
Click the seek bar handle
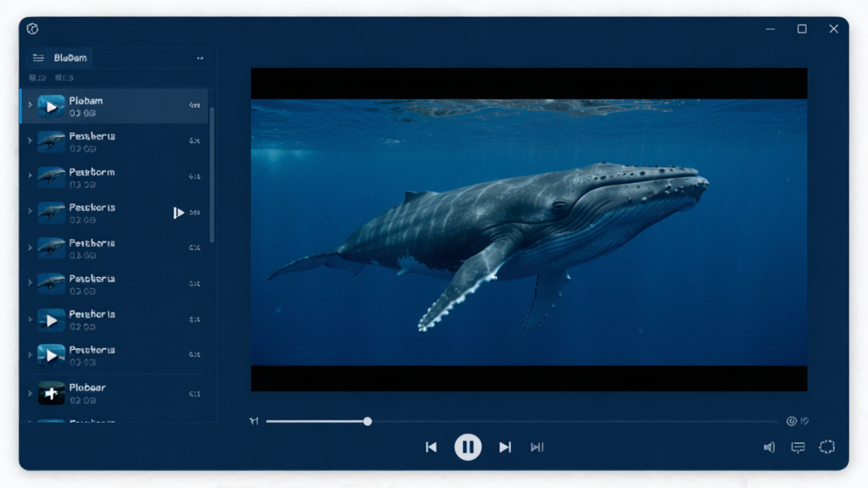[368, 422]
